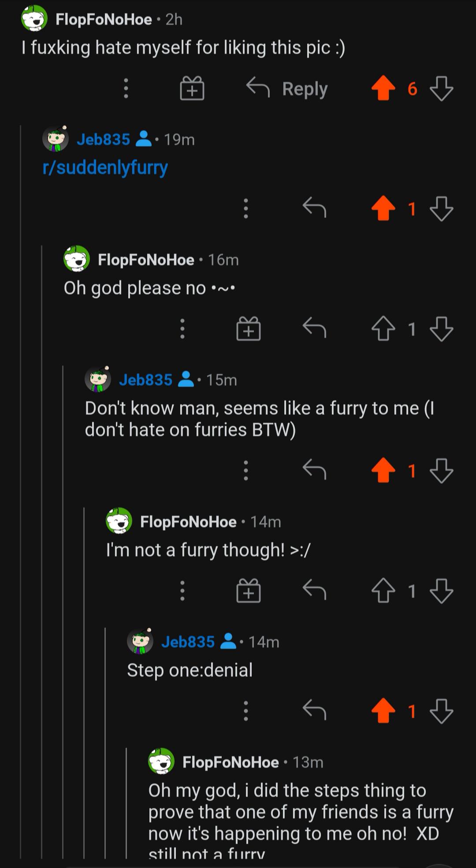
Task: Open Jeb835 profile from 19m comment
Action: pyautogui.click(x=103, y=140)
